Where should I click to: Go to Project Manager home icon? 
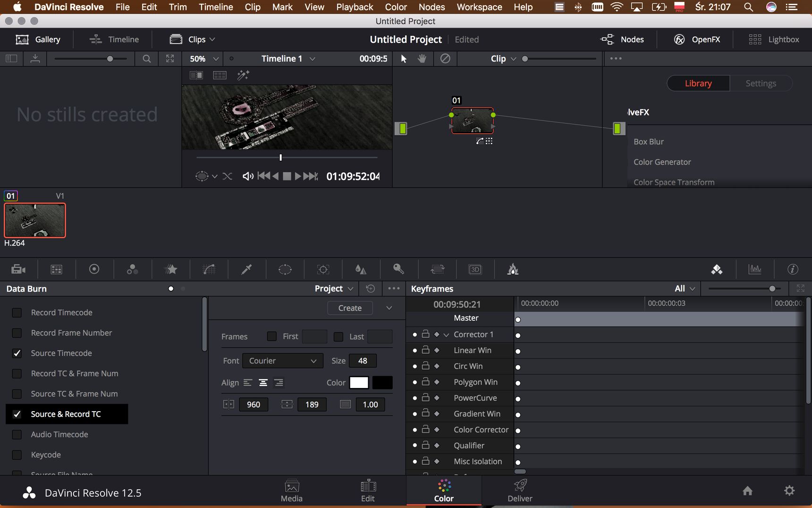[x=747, y=491]
